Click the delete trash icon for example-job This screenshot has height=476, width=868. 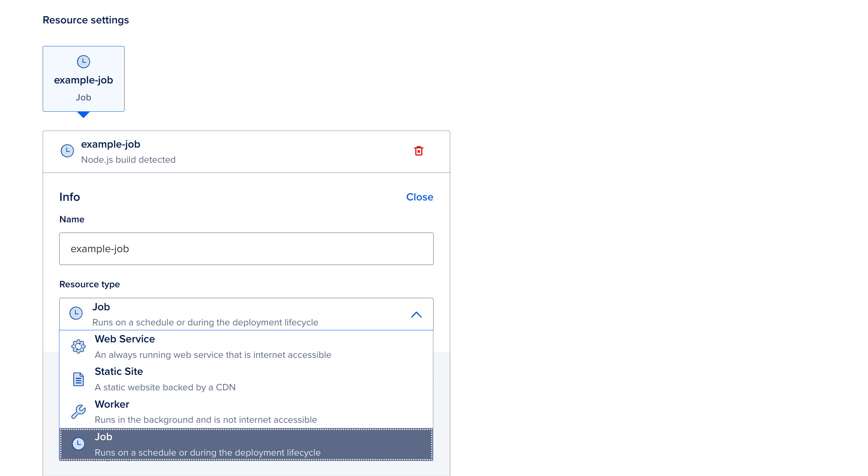click(418, 151)
